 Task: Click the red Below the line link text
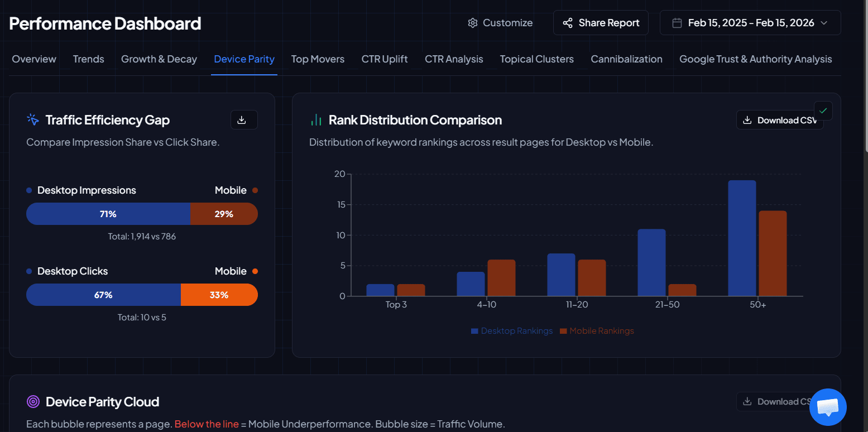click(207, 424)
